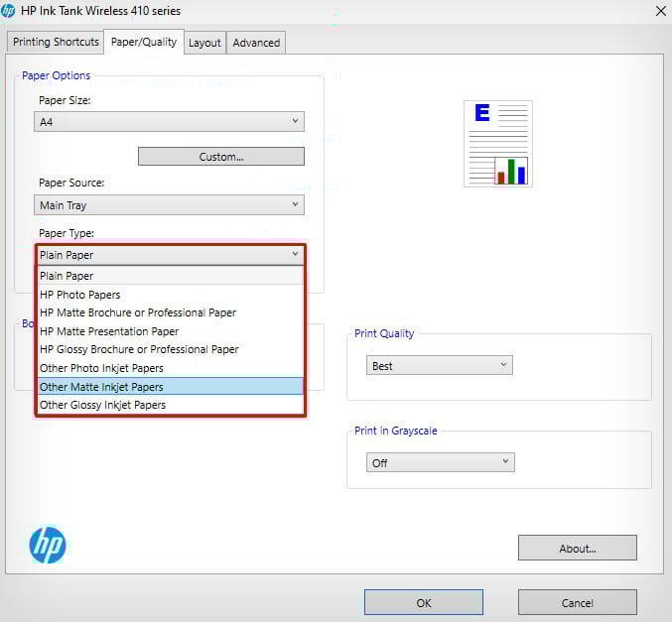672x622 pixels.
Task: Open the Print Quality dropdown set to Best
Action: coord(440,365)
